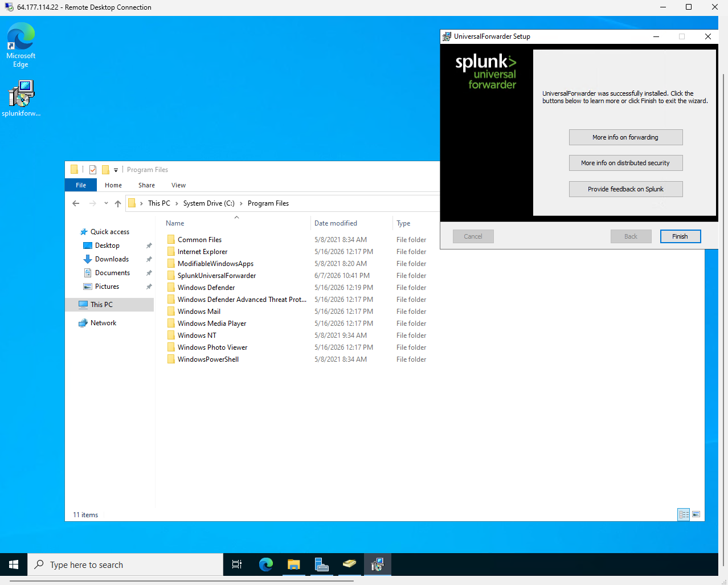Switch to Details view layout icon
The width and height of the screenshot is (728, 585).
[684, 514]
